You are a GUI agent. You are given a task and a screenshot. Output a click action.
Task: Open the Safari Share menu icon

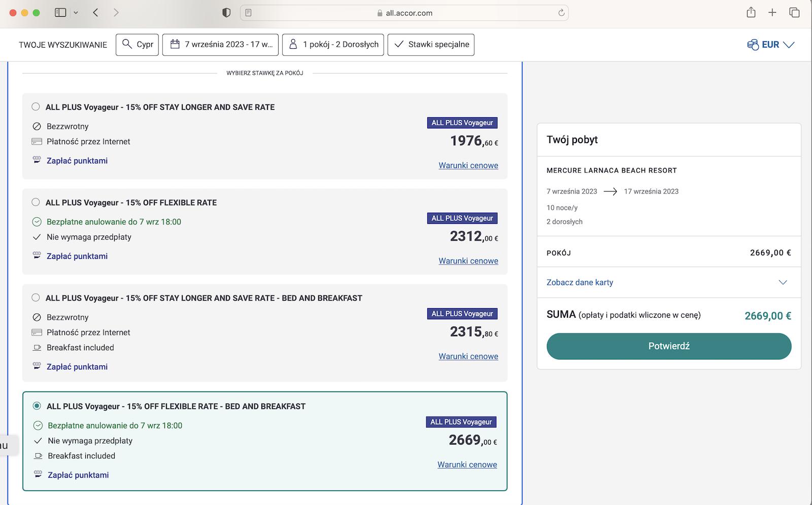pos(751,13)
